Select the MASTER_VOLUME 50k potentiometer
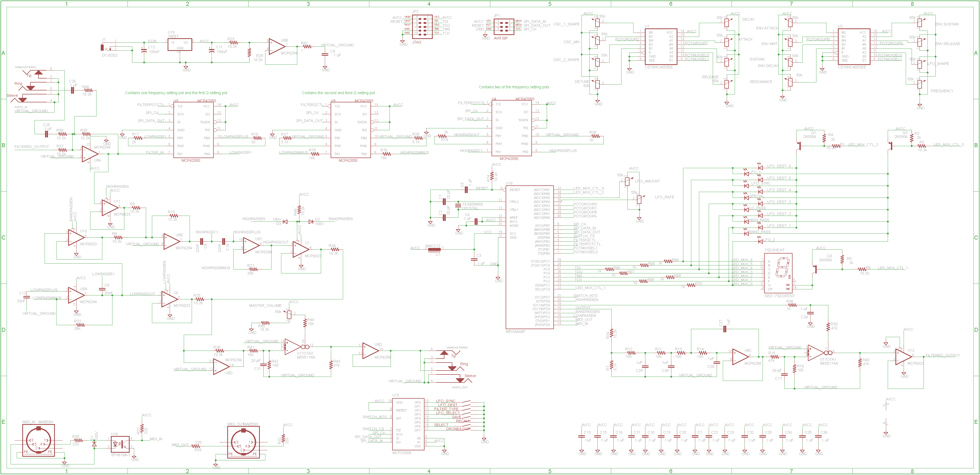 pos(289,315)
